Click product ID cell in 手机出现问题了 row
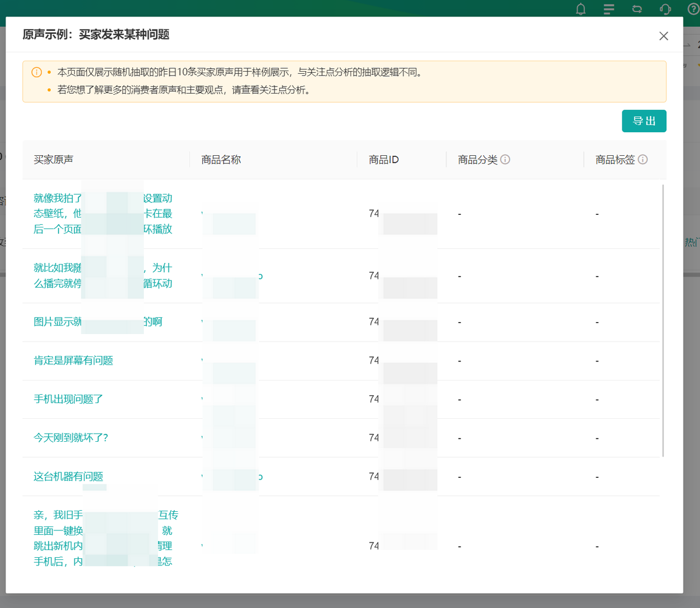The width and height of the screenshot is (700, 608). (x=402, y=399)
